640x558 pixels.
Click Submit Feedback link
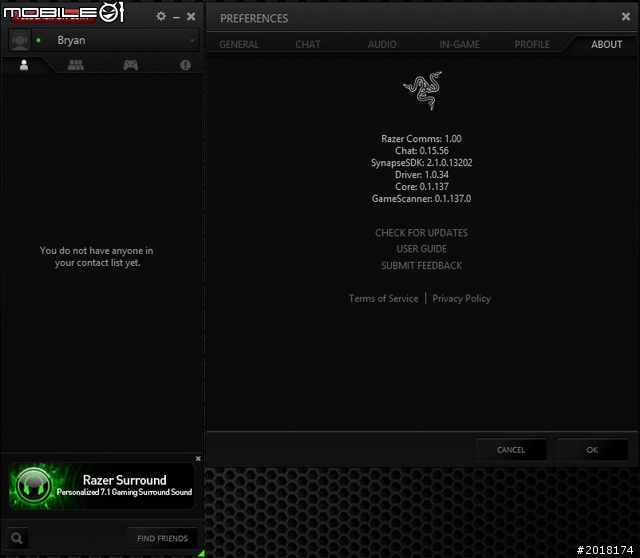click(422, 266)
